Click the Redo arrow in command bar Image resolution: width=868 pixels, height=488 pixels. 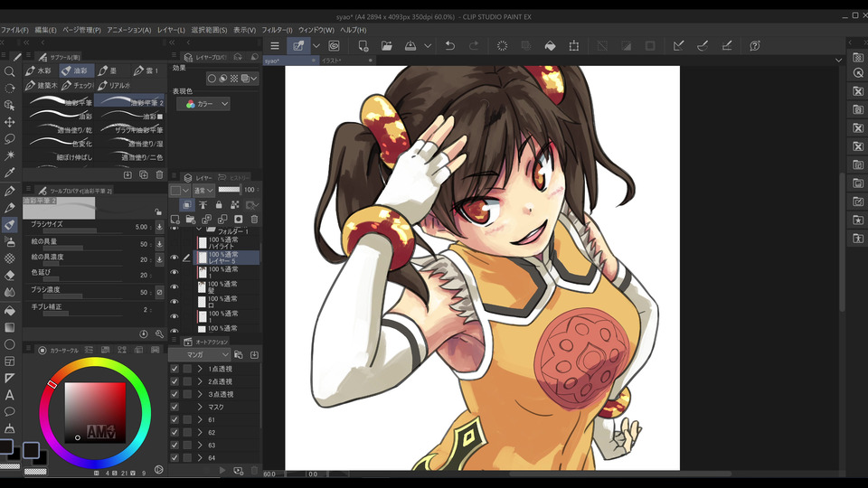point(474,46)
